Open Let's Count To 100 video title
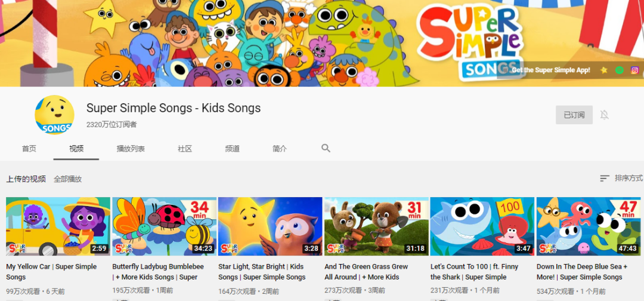The width and height of the screenshot is (644, 301). tap(475, 272)
